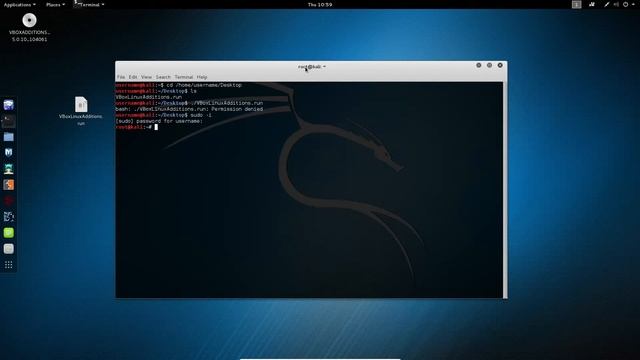The image size is (640, 360).
Task: Launch the BeEF icon in the dock
Action: [x=9, y=216]
